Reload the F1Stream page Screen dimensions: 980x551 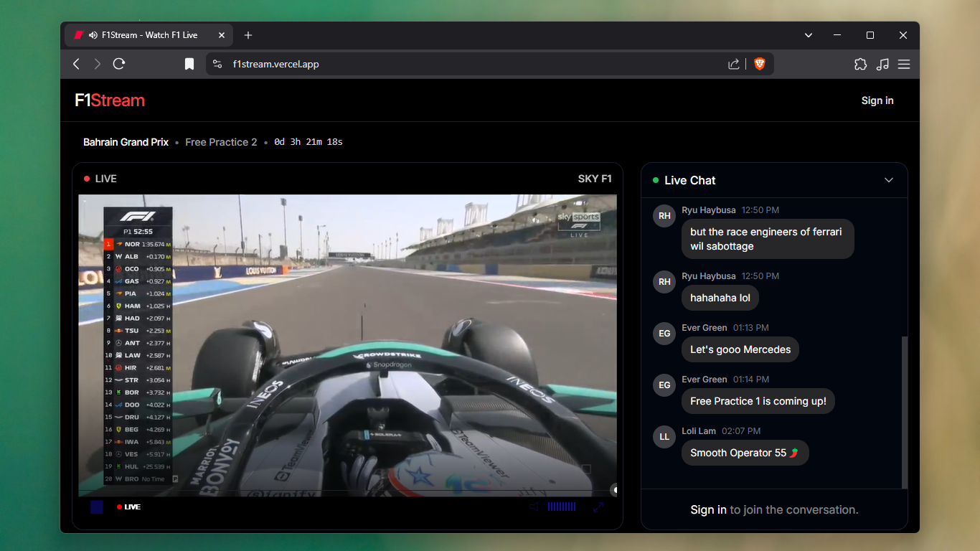(119, 64)
